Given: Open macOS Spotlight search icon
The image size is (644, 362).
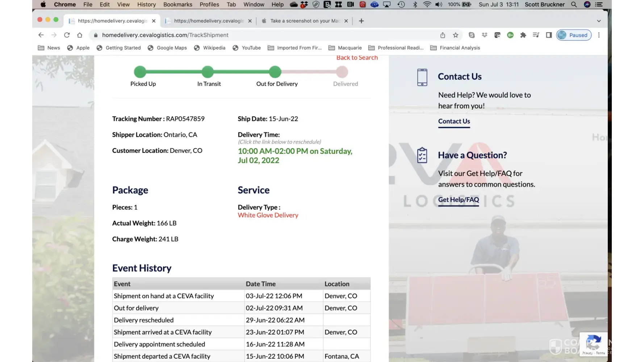Looking at the screenshot, I should point(574,4).
